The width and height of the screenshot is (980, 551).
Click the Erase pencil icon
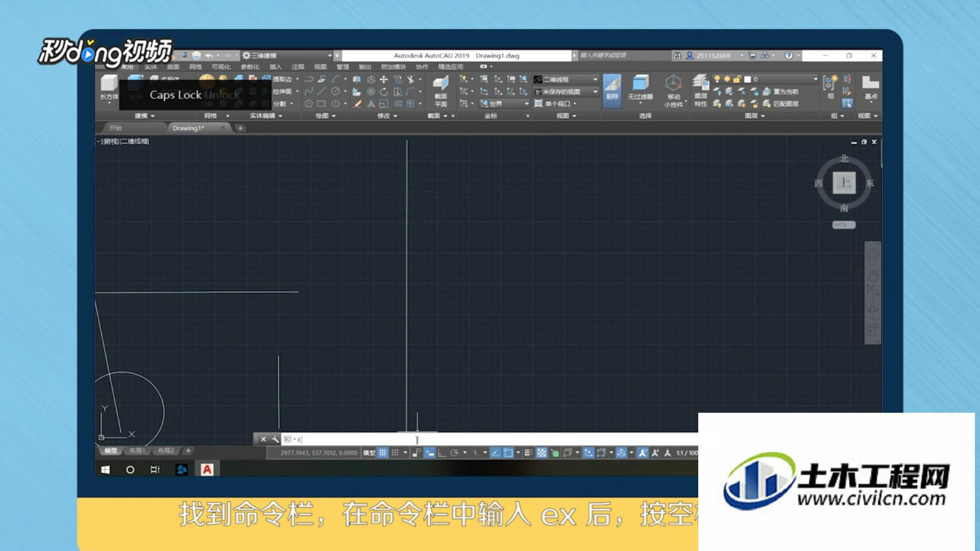357,104
